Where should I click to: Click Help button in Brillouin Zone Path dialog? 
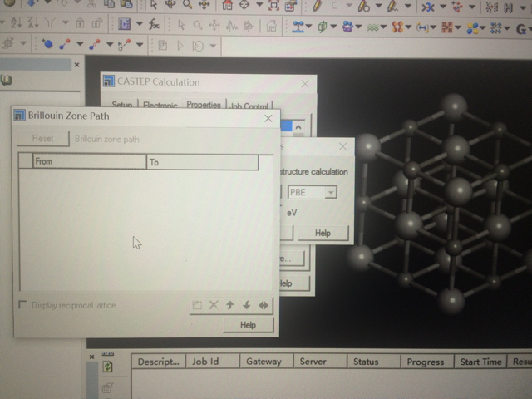pyautogui.click(x=248, y=325)
